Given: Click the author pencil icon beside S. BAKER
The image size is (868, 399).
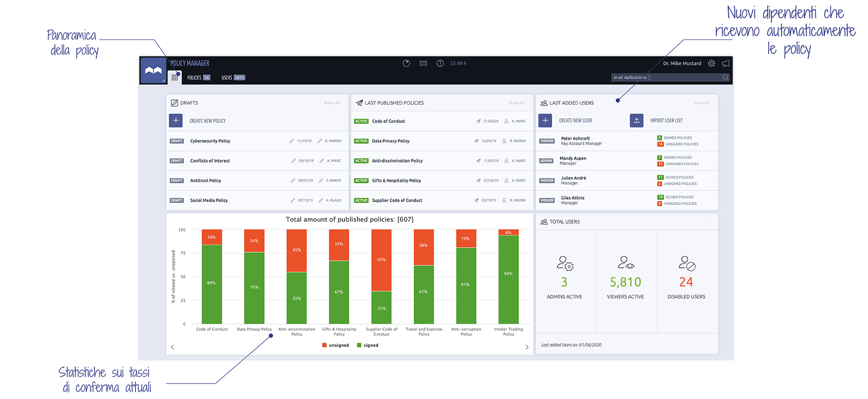Looking at the screenshot, I should [x=321, y=180].
